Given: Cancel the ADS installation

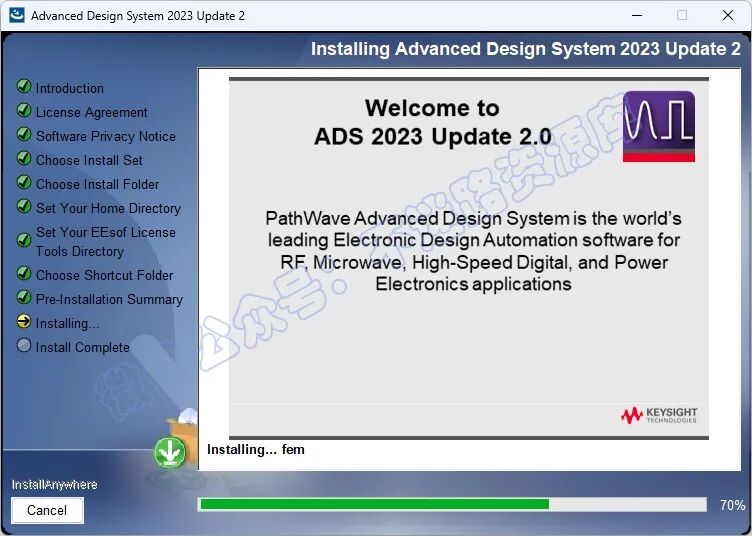Looking at the screenshot, I should (x=47, y=510).
